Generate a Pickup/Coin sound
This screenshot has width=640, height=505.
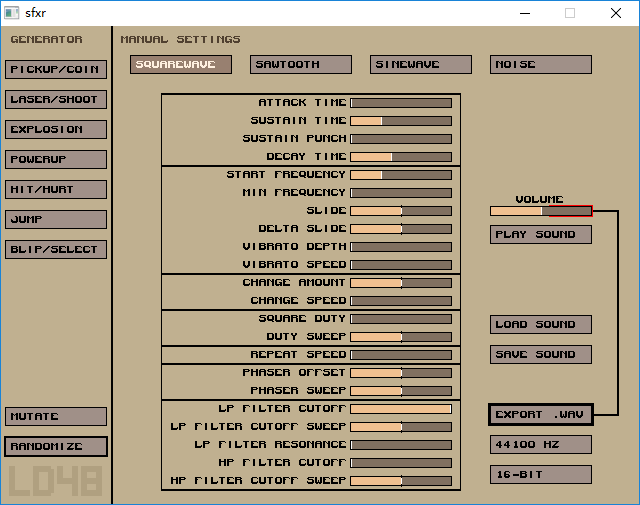coord(56,69)
